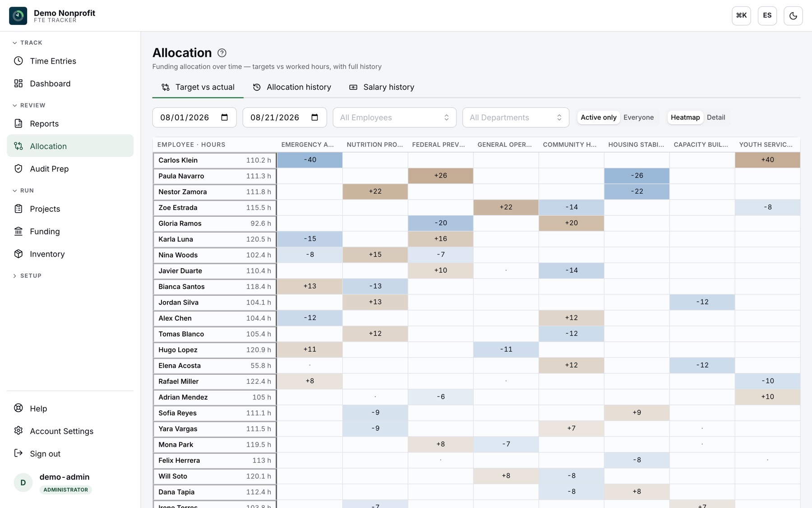Click the Reports document icon
Viewport: 812px width, 508px height.
pos(18,123)
